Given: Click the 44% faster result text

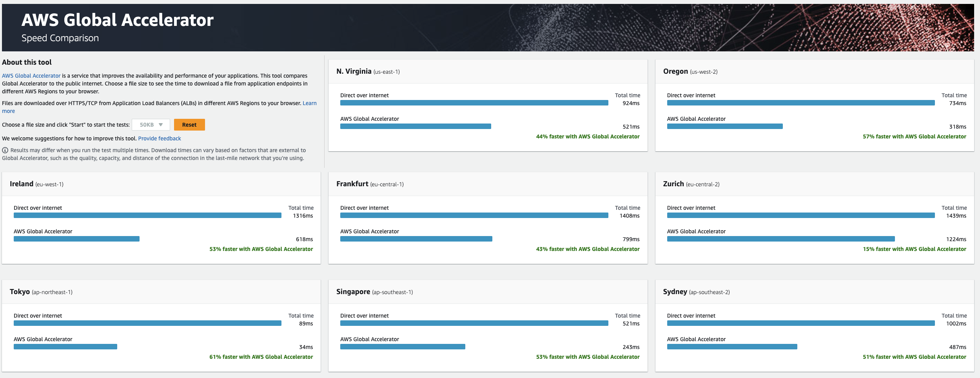Looking at the screenshot, I should pyautogui.click(x=588, y=136).
